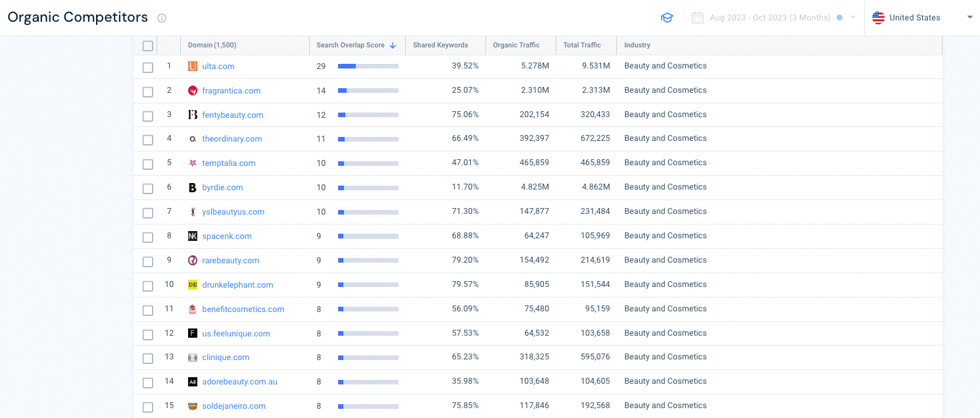The width and height of the screenshot is (980, 418).
Task: Check the yslbeautyus.com row checkbox
Action: click(x=148, y=213)
